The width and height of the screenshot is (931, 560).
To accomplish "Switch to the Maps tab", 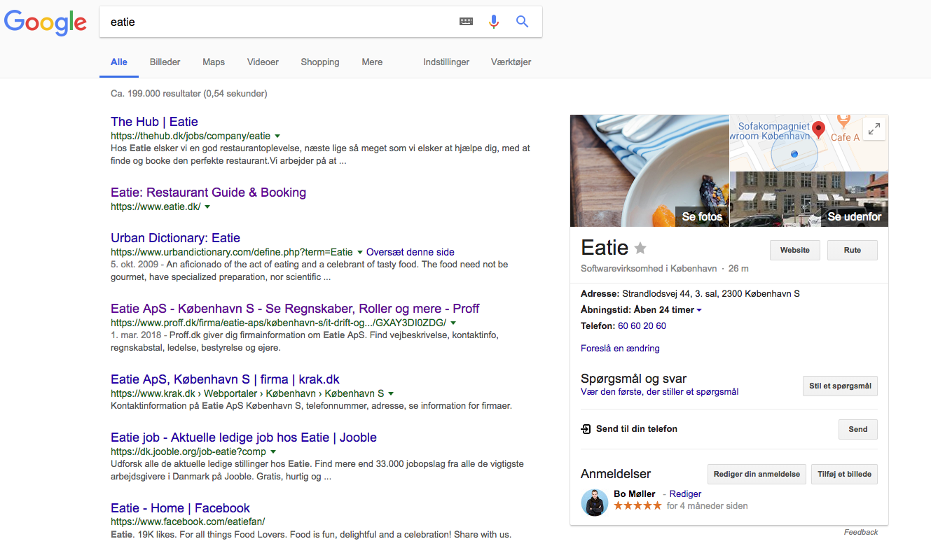I will 214,62.
